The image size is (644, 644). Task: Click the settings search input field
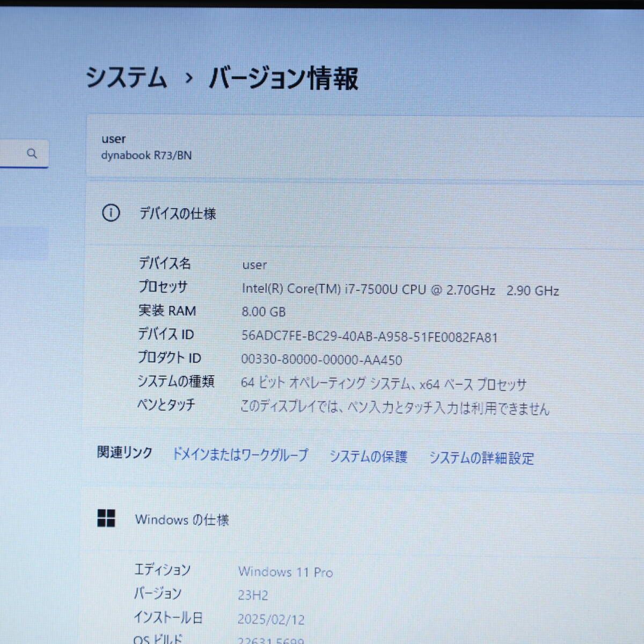[x=24, y=154]
